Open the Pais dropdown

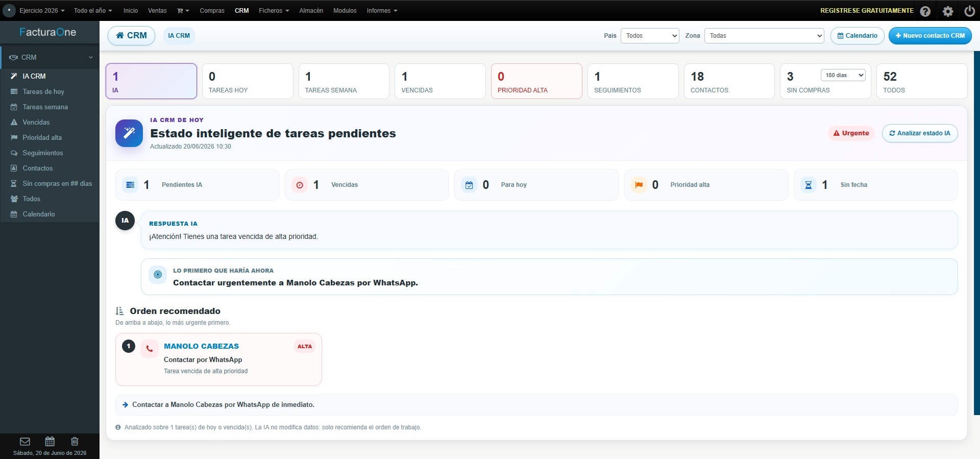(650, 36)
